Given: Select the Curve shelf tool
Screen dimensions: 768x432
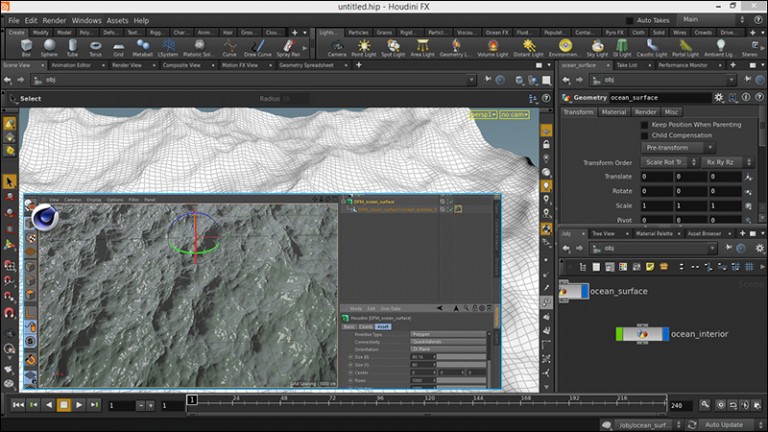Looking at the screenshot, I should click(229, 48).
